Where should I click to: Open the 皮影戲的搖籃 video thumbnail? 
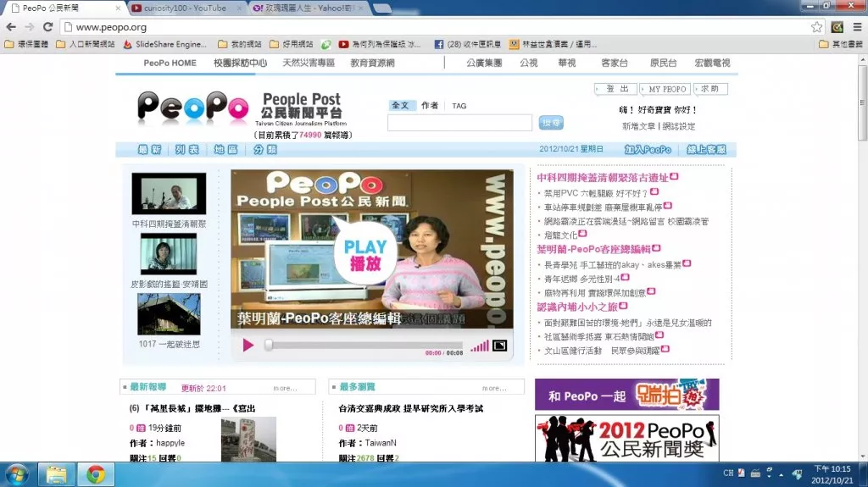(169, 254)
